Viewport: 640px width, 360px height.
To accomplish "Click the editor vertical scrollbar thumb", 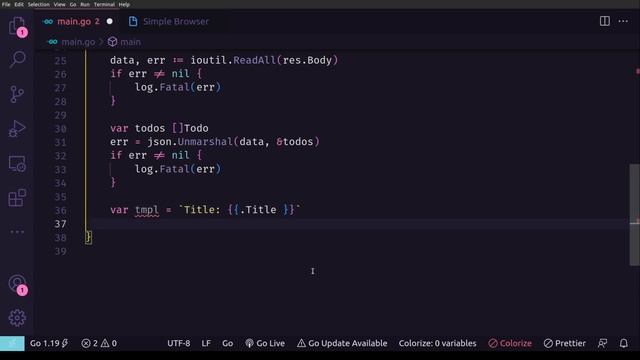I will [634, 215].
